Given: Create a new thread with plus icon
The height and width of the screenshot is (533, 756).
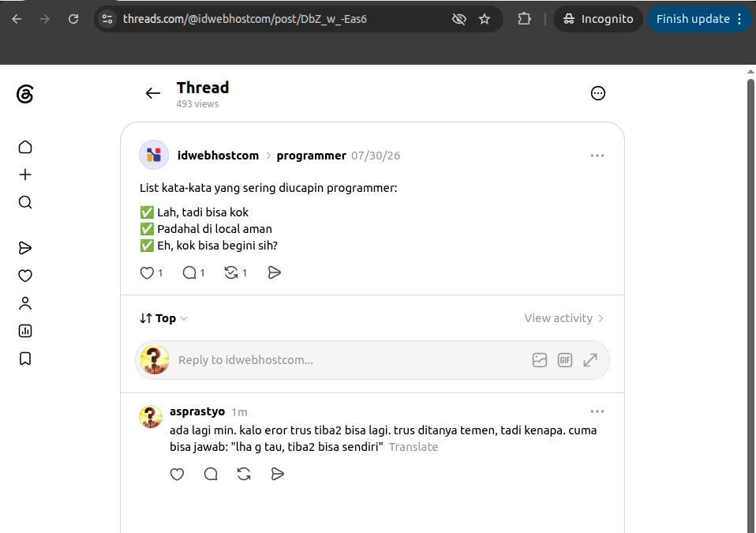Looking at the screenshot, I should 25,175.
